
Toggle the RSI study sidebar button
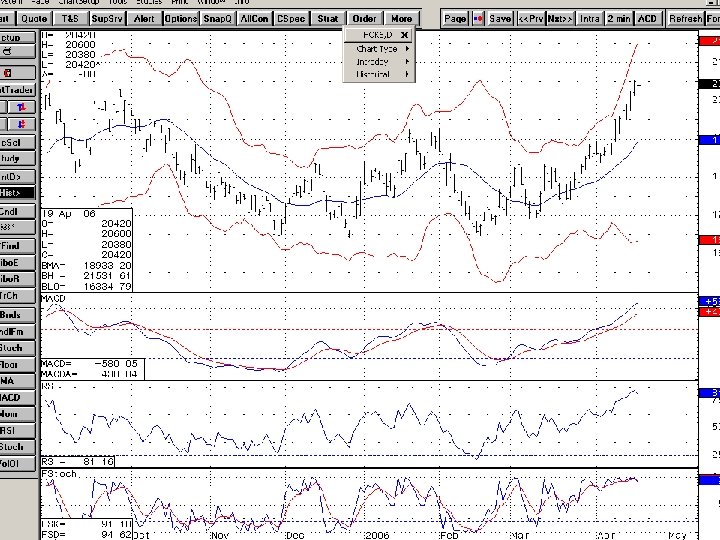coord(17,431)
